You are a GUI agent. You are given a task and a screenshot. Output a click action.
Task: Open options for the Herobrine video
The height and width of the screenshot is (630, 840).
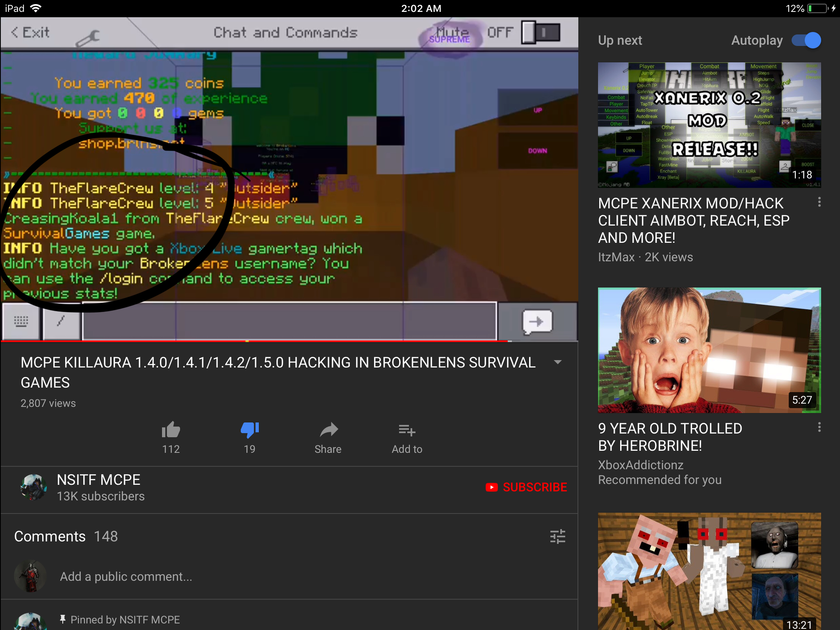819,427
